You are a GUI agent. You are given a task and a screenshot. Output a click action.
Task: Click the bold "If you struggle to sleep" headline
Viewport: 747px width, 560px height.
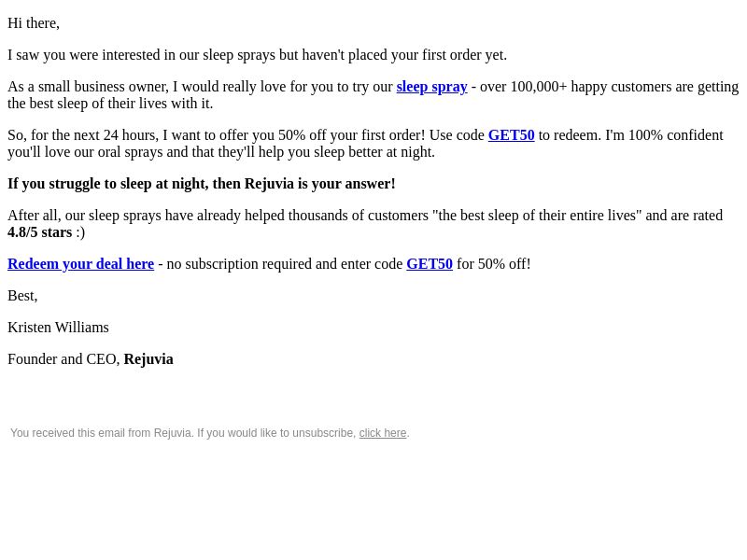tap(202, 184)
